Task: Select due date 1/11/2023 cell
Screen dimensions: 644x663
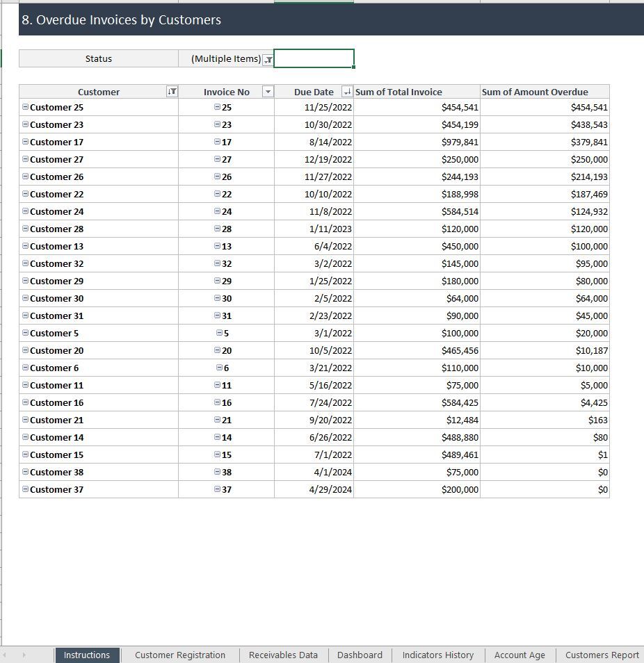Action: [314, 229]
